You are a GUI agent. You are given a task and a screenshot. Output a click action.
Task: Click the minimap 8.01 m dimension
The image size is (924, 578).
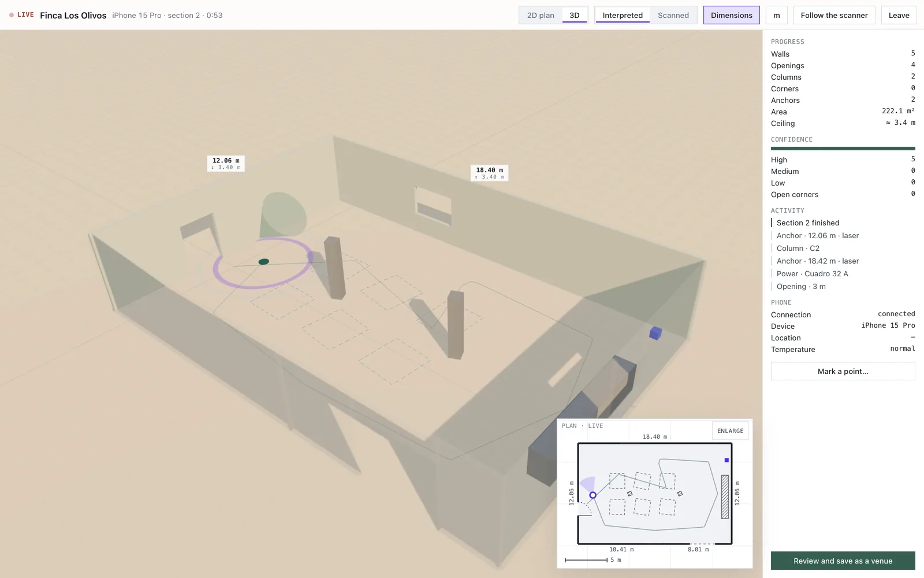tap(698, 550)
